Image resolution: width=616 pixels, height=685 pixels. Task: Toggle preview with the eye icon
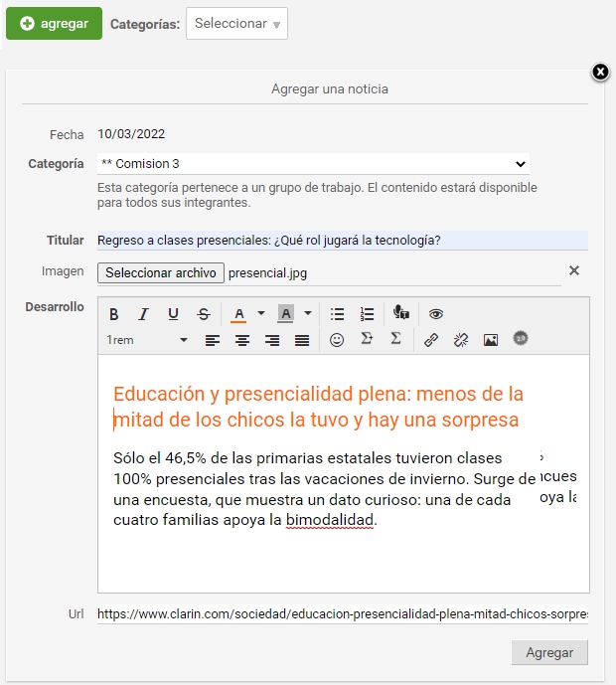[x=435, y=314]
